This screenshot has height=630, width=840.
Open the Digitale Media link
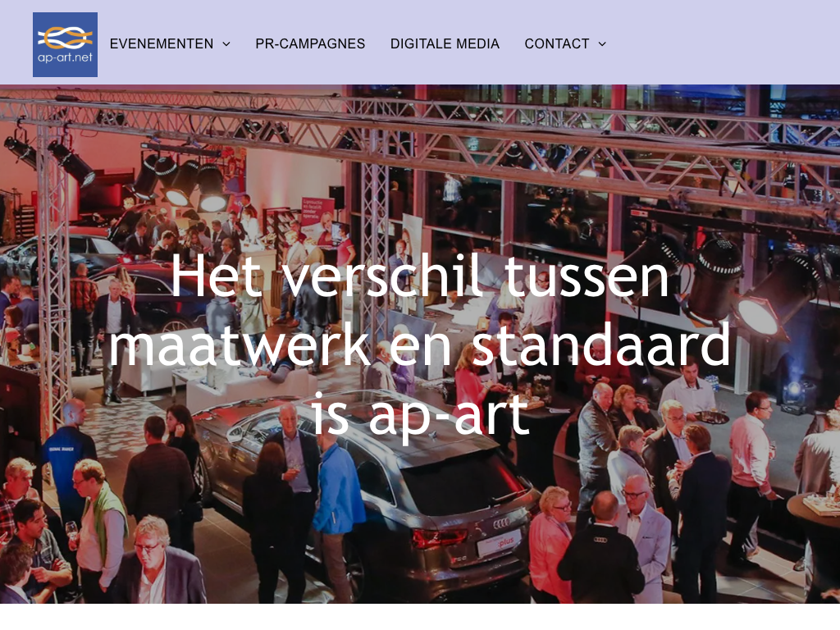point(445,44)
